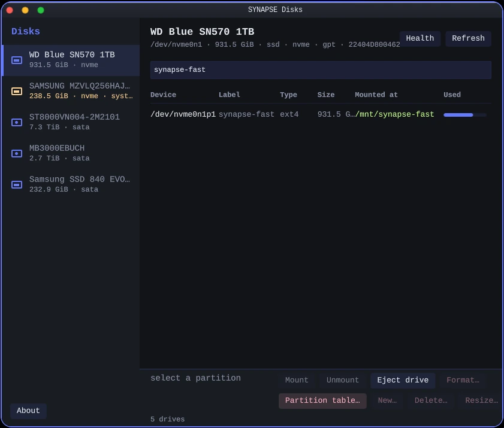The width and height of the screenshot is (504, 428).
Task: Click the Unmount button
Action: pos(342,380)
